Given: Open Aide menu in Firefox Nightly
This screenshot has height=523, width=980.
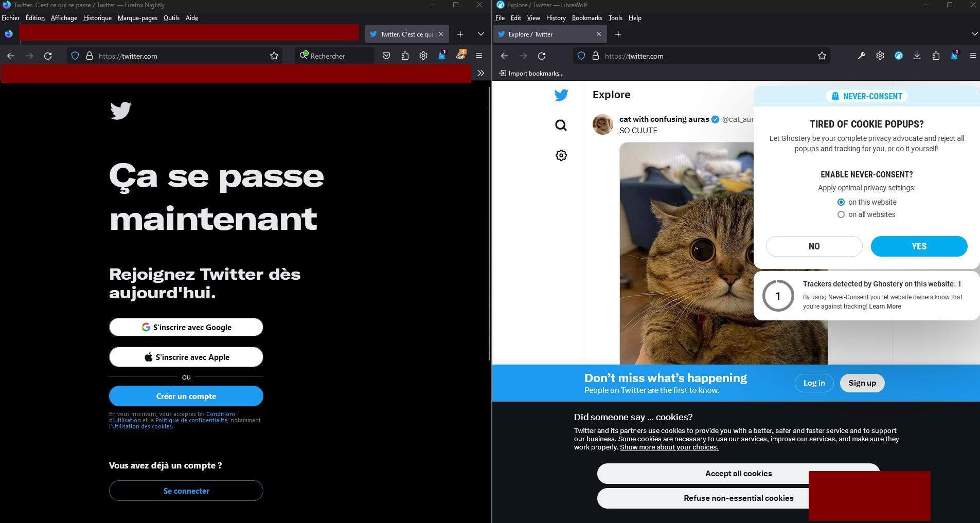Looking at the screenshot, I should click(192, 18).
